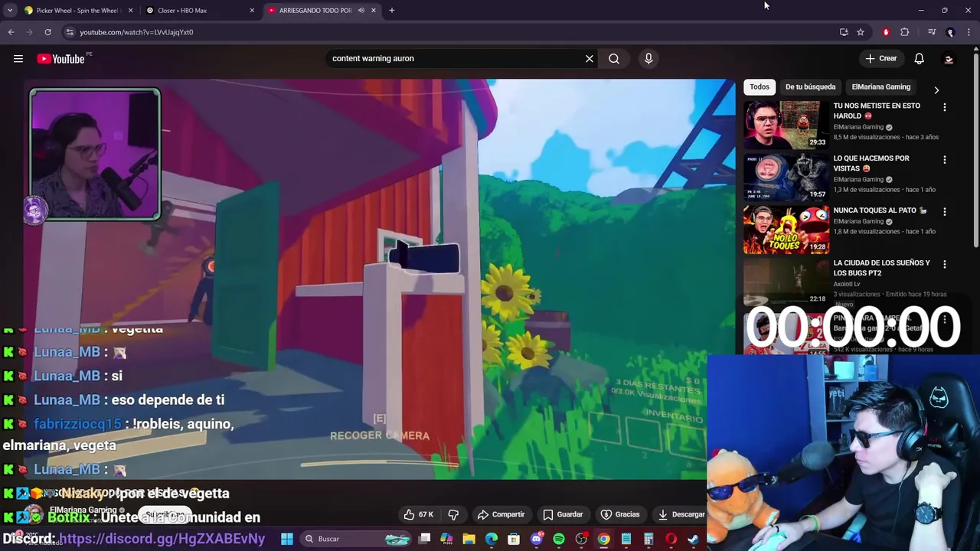View site information icon in address bar
980x551 pixels.
70,32
